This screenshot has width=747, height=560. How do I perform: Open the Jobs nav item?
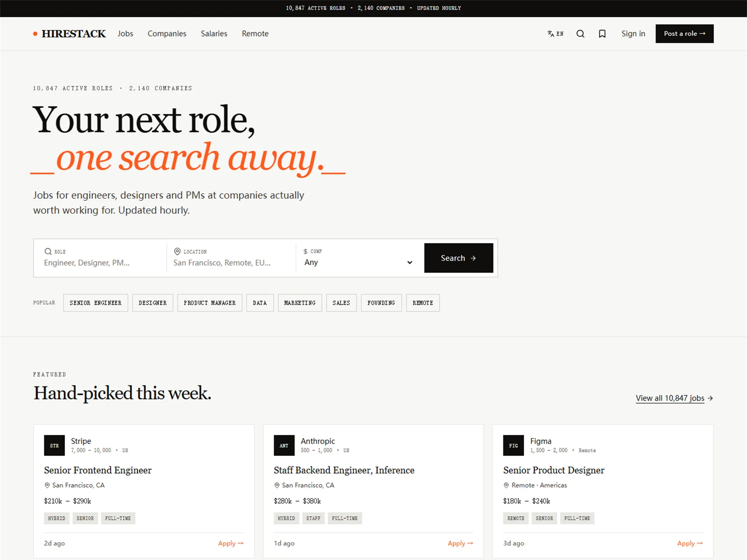[125, 34]
